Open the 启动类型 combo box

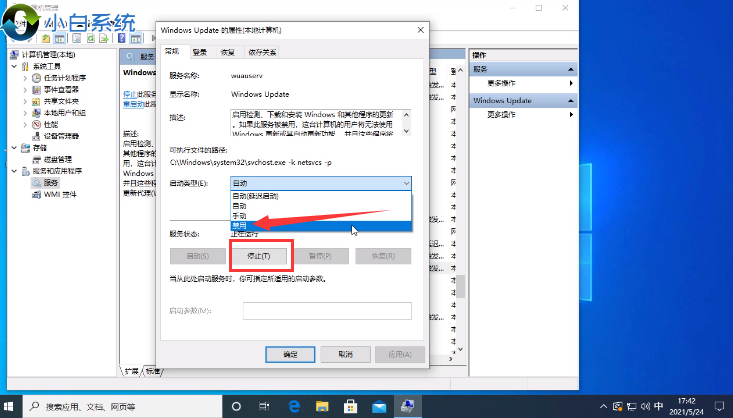(321, 183)
